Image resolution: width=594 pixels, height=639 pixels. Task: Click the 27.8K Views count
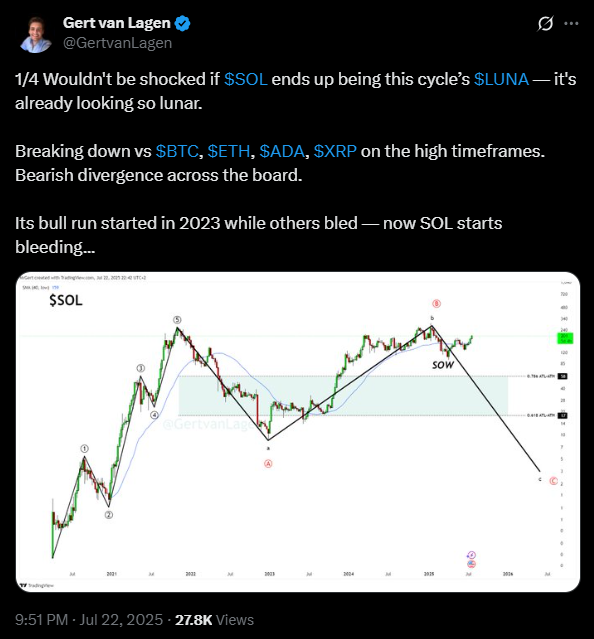click(214, 620)
